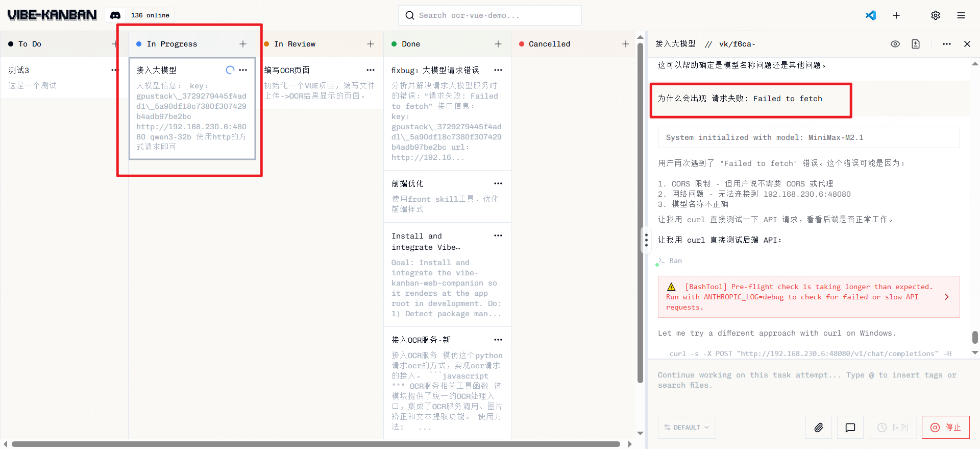
Task: Click the vk/f6ca- branch label
Action: point(737,44)
